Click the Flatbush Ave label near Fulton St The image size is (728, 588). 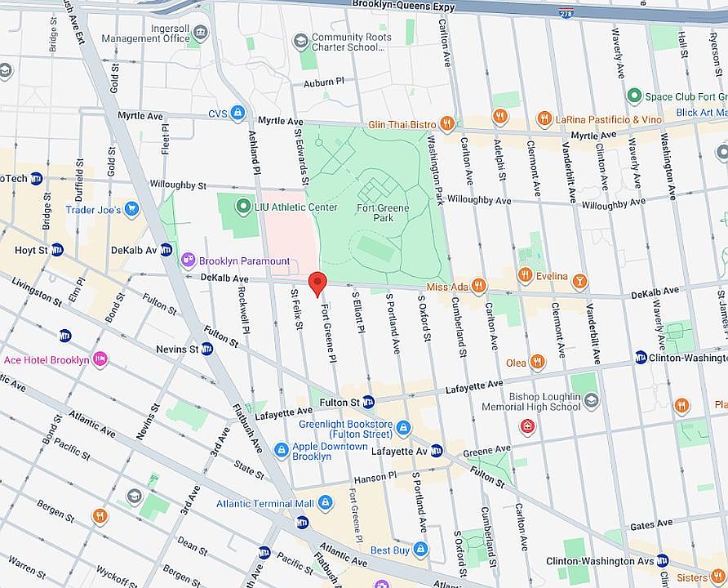[x=248, y=428]
